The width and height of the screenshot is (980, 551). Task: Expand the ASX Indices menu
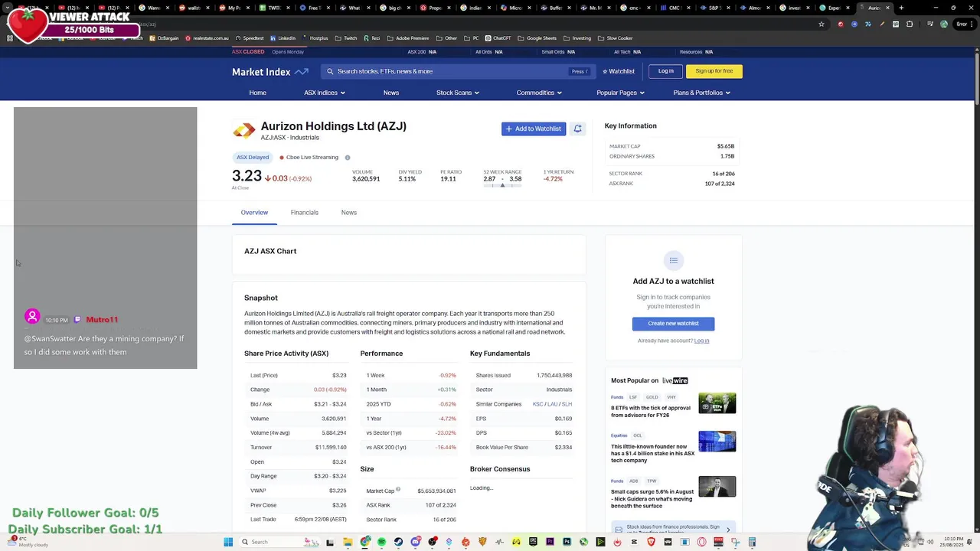click(x=324, y=93)
